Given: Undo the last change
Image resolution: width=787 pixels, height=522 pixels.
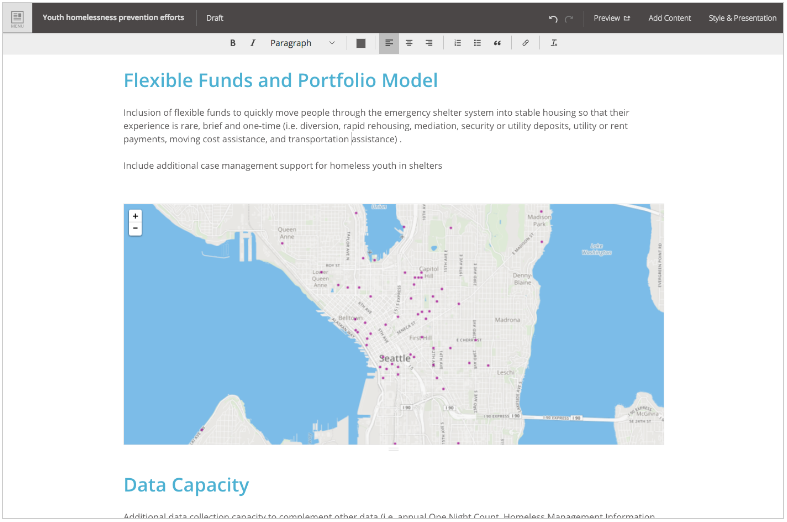Looking at the screenshot, I should 553,19.
